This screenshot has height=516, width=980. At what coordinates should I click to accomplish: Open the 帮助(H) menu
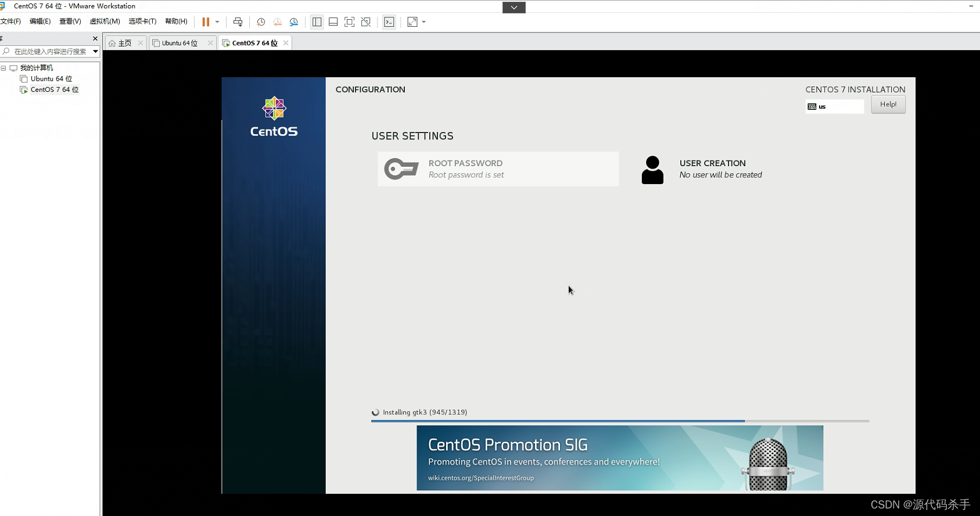176,21
